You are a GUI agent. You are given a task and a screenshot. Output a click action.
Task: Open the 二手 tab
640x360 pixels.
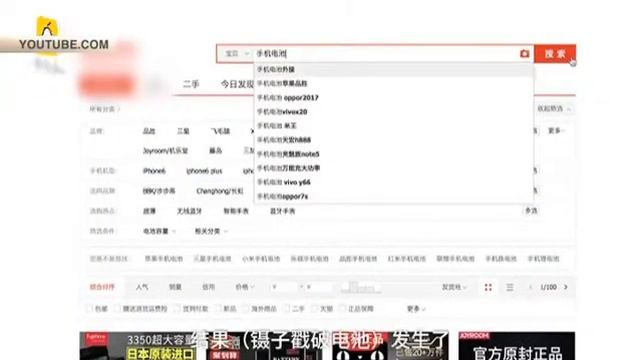click(x=191, y=84)
